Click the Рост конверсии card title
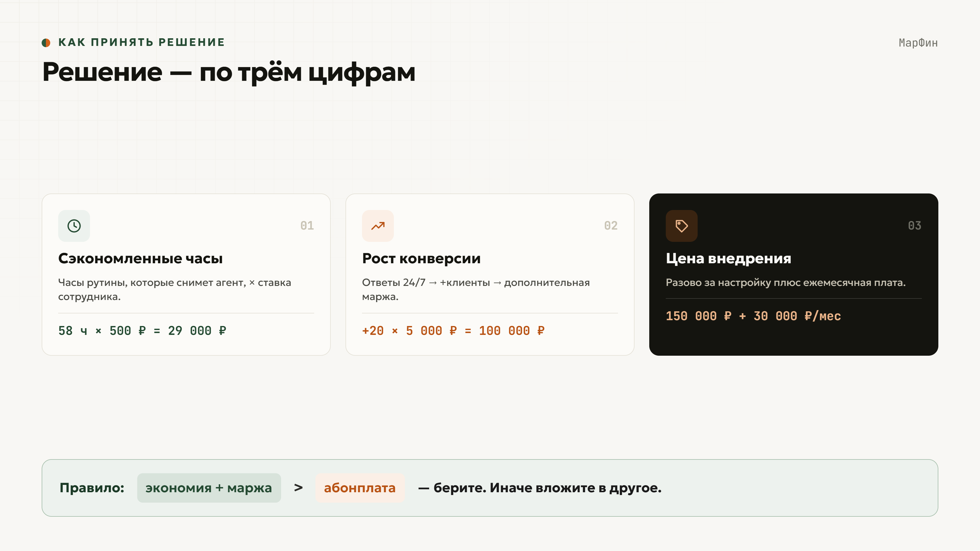This screenshot has width=980, height=551. point(421,259)
